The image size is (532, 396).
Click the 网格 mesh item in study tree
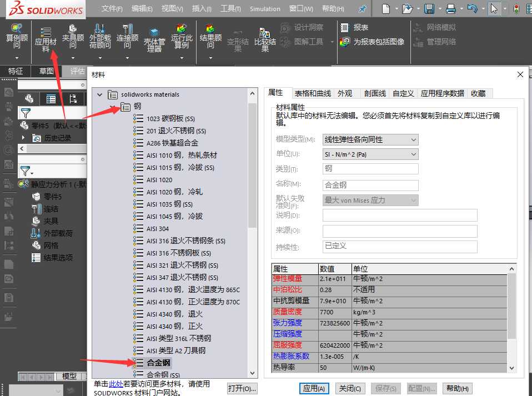click(x=46, y=245)
